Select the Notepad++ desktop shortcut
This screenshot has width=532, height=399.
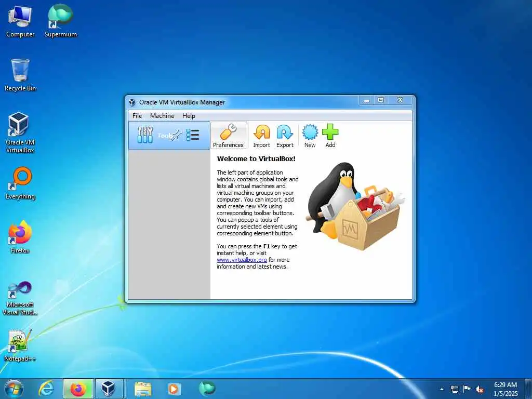20,345
